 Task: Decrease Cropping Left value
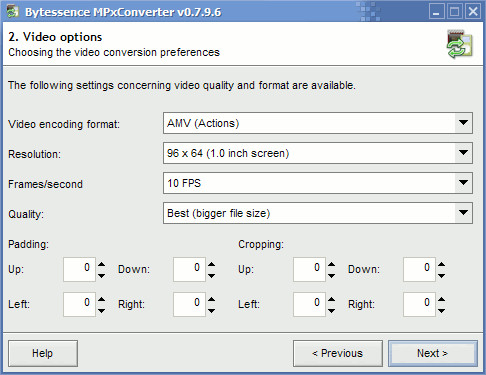point(331,310)
